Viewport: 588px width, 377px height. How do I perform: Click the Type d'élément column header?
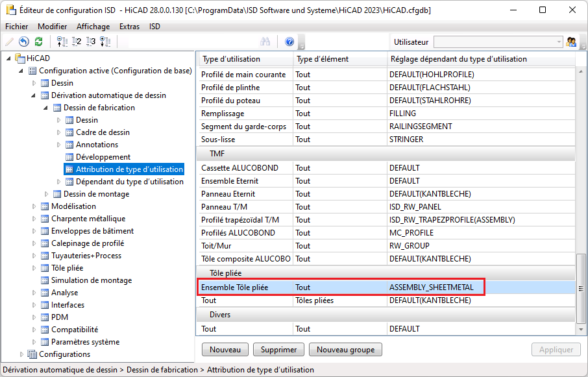[340, 59]
